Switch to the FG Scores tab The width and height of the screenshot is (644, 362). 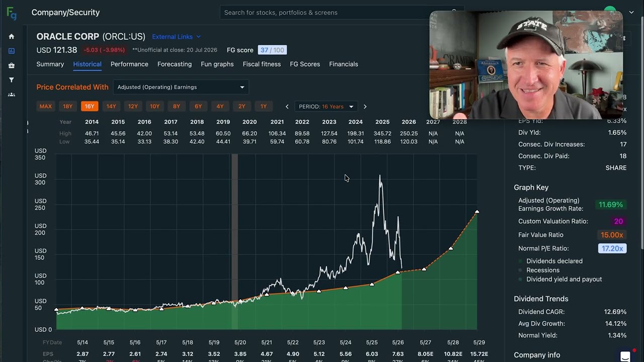click(305, 64)
